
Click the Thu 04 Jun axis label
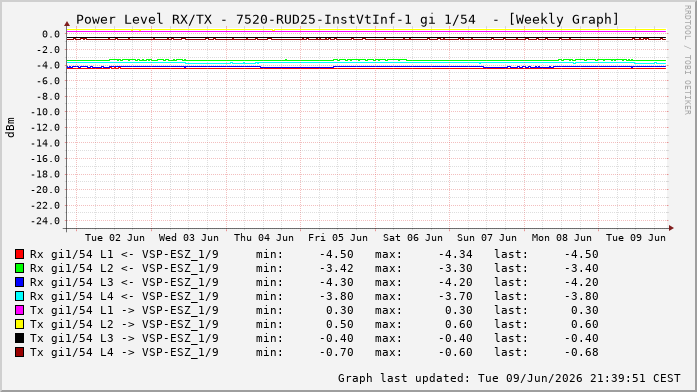click(x=264, y=238)
